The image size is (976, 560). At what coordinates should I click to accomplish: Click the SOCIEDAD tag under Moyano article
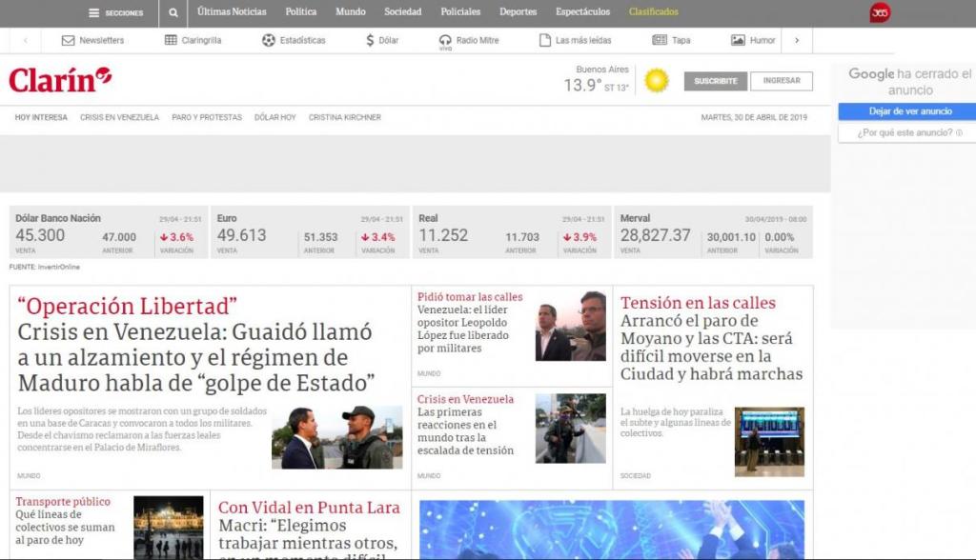coord(636,475)
